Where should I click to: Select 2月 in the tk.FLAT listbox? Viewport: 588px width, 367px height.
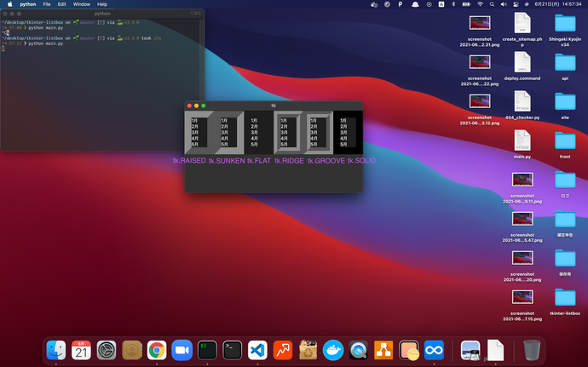click(x=258, y=127)
